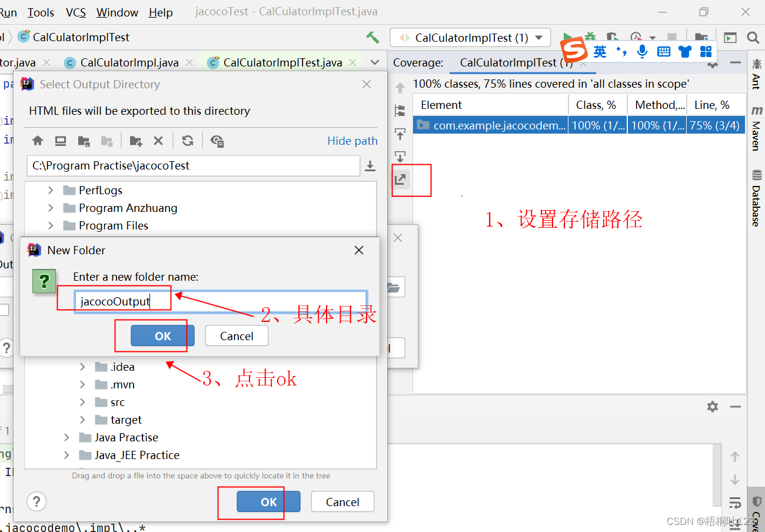Toggle Autoscroll to Source in Coverage panel

point(400,134)
